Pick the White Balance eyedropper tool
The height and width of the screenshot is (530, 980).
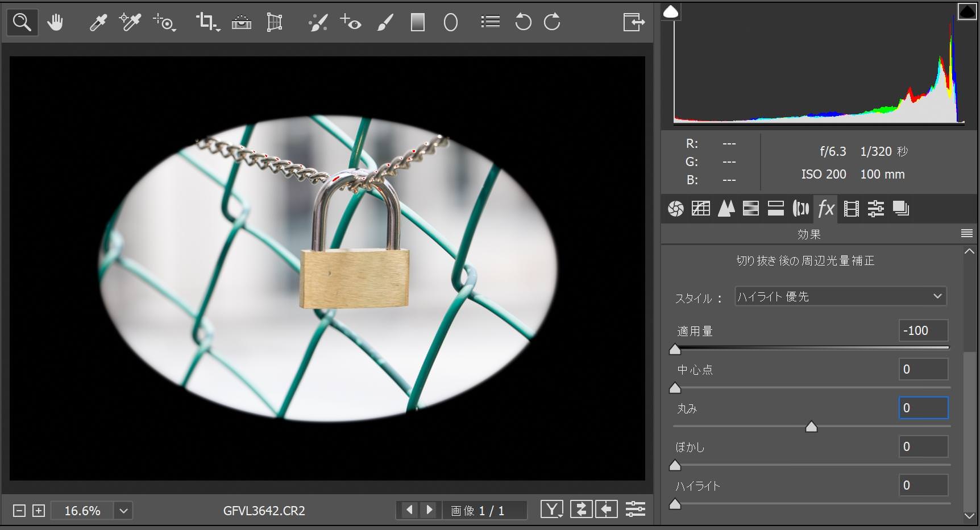(x=98, y=23)
